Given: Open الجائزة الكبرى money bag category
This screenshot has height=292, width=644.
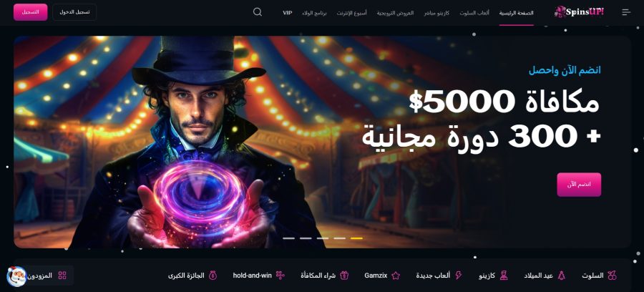Looking at the screenshot, I should click(x=192, y=276).
